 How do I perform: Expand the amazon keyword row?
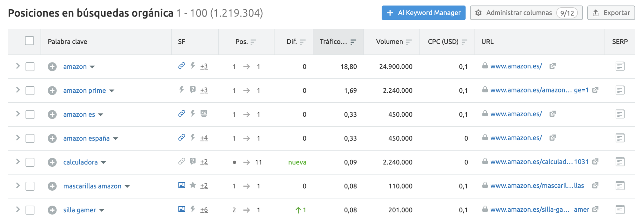point(18,66)
